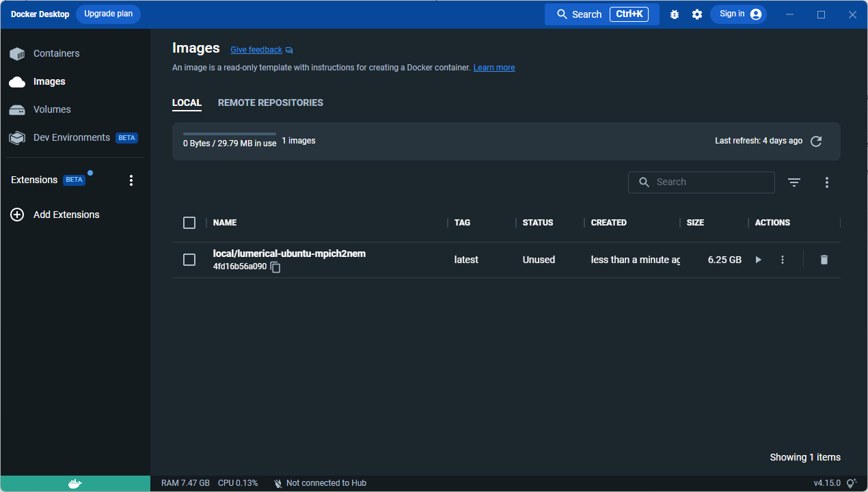Open row actions menu for lumerical image
This screenshot has width=868, height=492.
783,260
